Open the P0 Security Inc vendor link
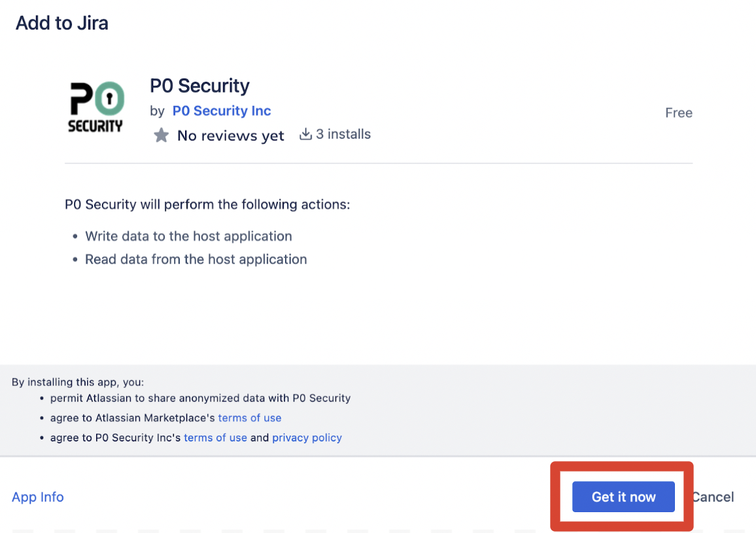 click(x=221, y=111)
